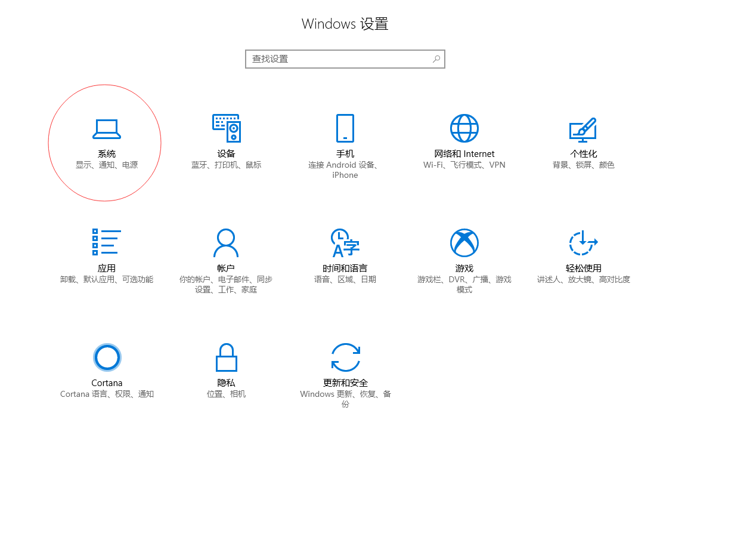Click the description "你的帐户、电子邮件、同步设置、工作、家庭"
This screenshot has height=549, width=756.
pyautogui.click(x=226, y=285)
